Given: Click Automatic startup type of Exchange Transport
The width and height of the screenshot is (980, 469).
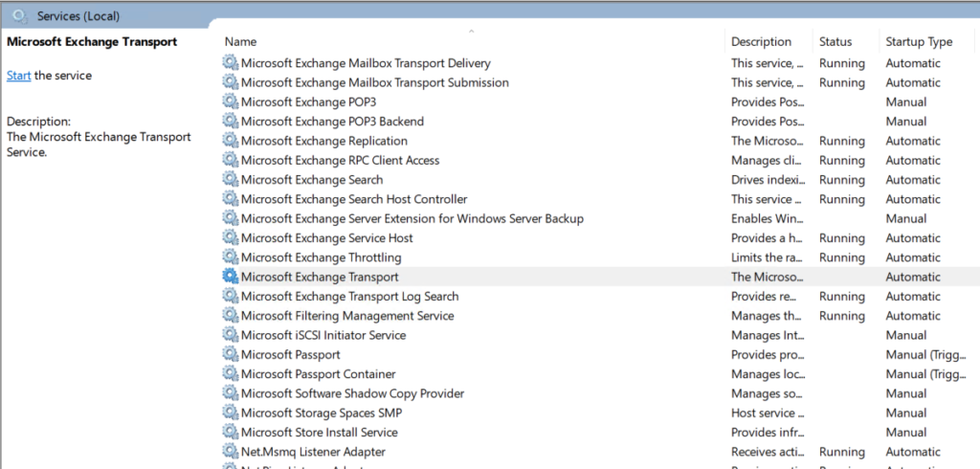Looking at the screenshot, I should 912,277.
